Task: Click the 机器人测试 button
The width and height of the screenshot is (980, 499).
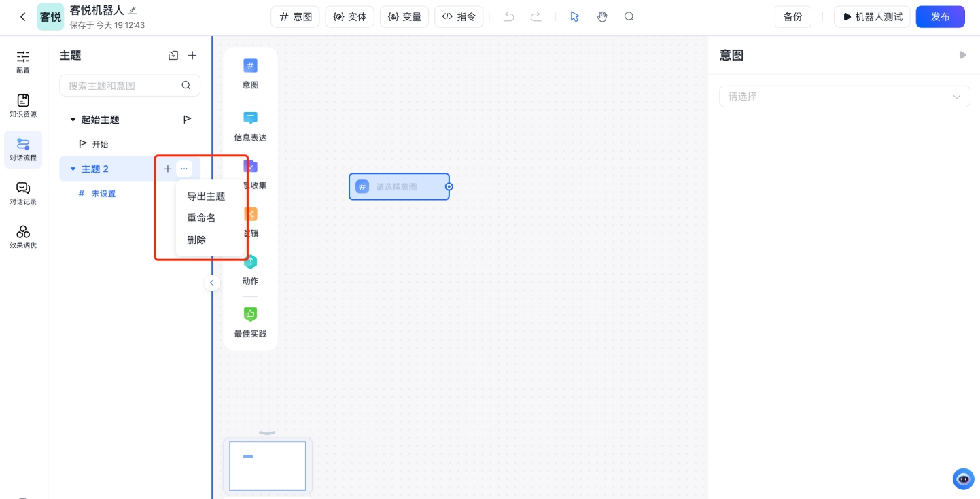Action: pyautogui.click(x=872, y=17)
